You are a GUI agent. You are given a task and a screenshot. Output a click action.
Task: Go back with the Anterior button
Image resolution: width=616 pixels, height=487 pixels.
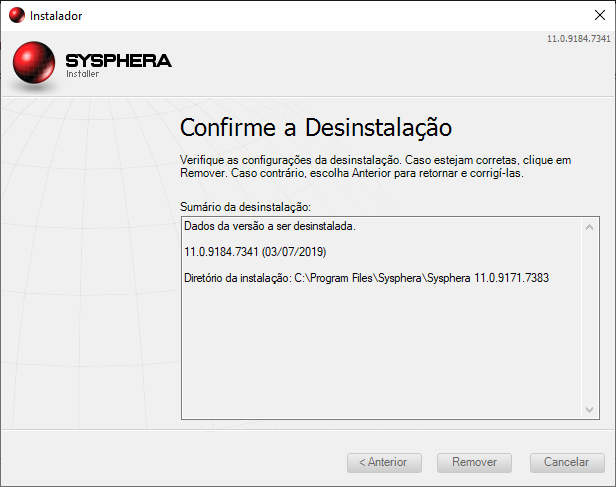[x=384, y=462]
